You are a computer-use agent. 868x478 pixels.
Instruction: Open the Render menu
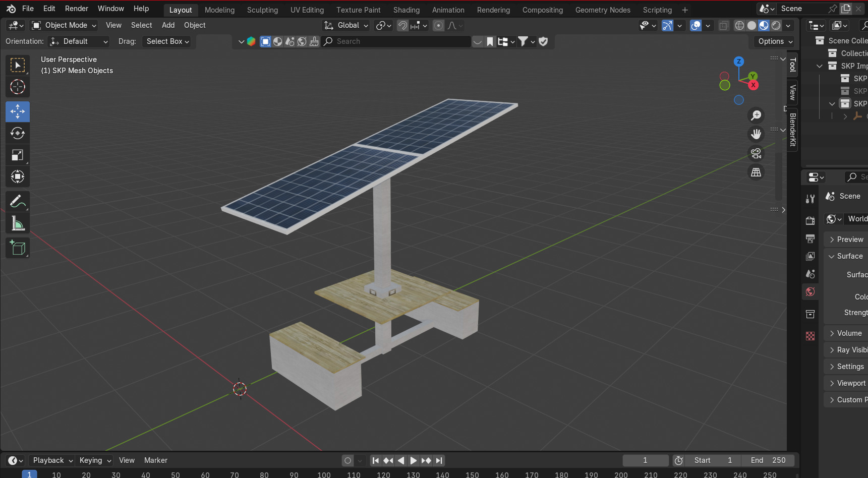click(77, 9)
